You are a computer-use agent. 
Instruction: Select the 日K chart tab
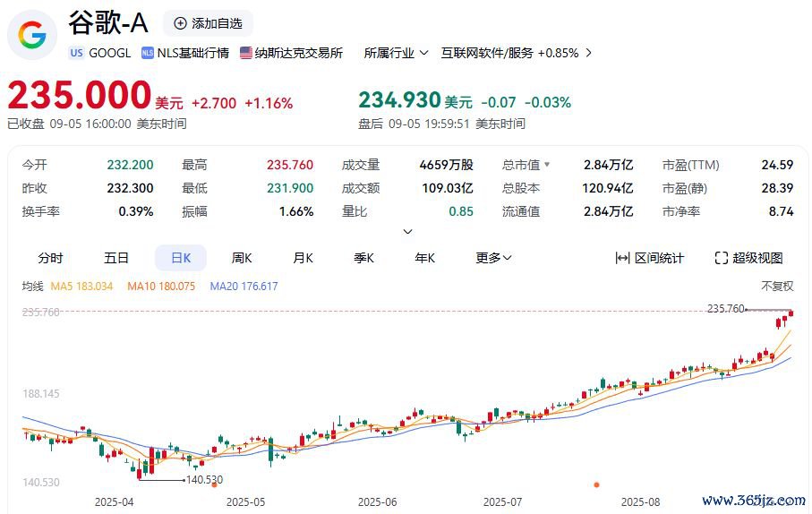click(x=181, y=258)
